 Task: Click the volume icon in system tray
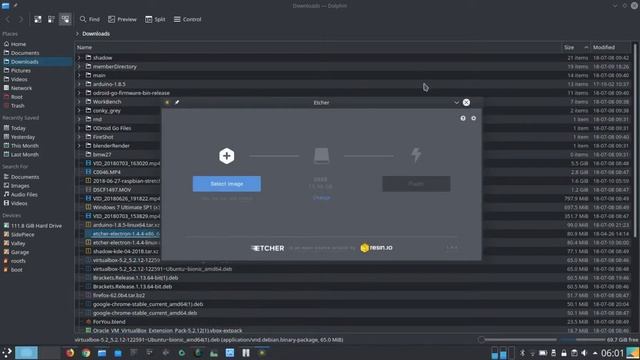pyautogui.click(x=584, y=353)
